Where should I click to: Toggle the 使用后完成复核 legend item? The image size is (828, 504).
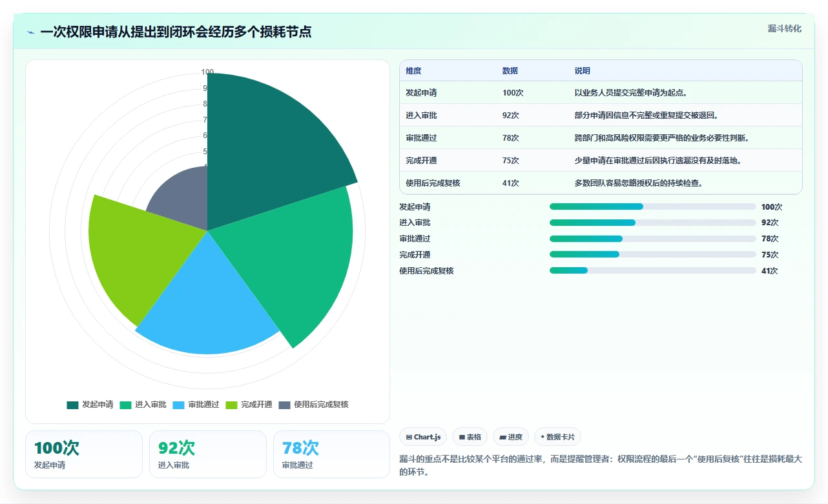(x=313, y=405)
